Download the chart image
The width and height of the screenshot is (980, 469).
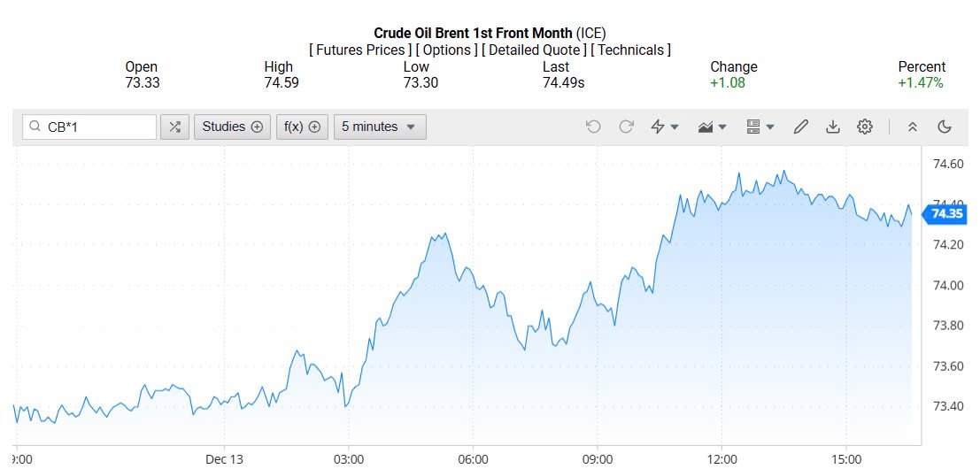(x=832, y=127)
